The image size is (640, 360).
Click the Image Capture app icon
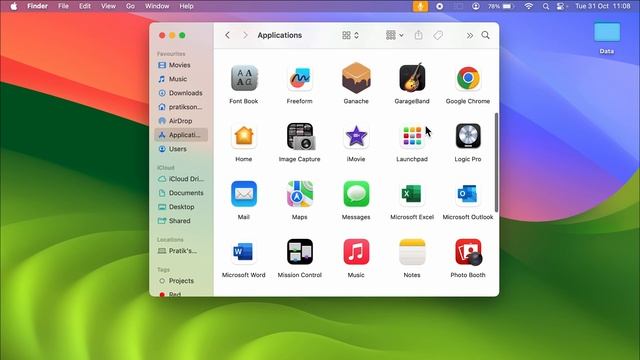tap(300, 136)
